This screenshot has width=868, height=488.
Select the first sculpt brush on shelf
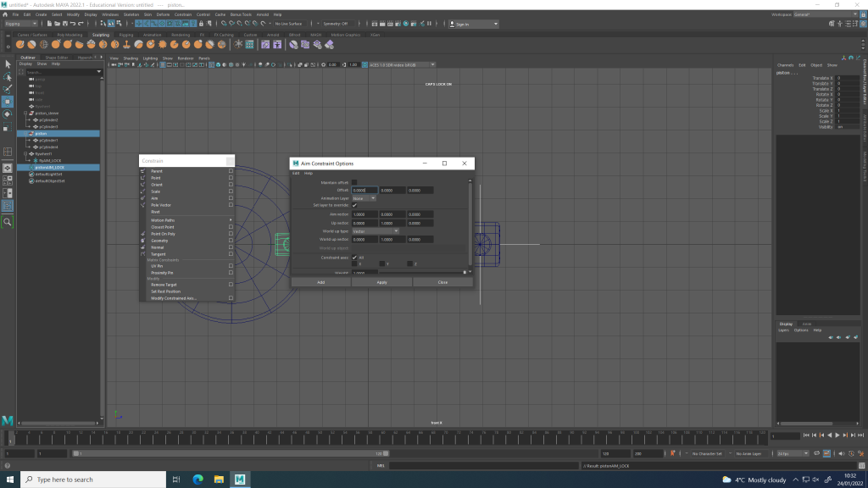pos(20,44)
